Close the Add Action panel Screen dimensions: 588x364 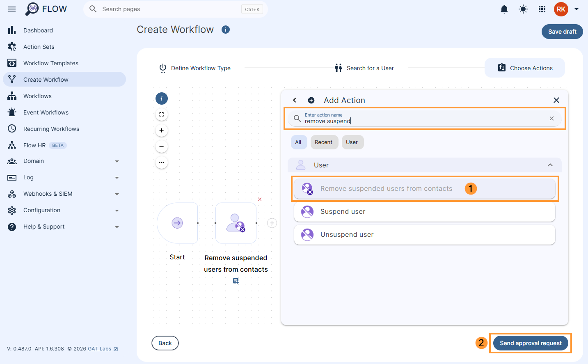click(x=556, y=100)
